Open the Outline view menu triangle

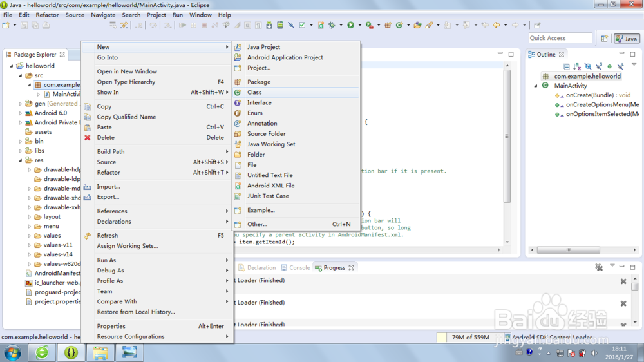(x=634, y=65)
